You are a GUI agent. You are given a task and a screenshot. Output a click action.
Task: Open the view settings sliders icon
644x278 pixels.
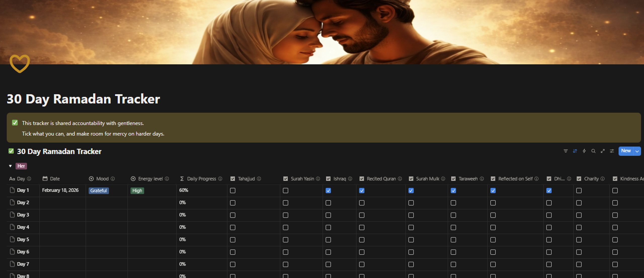point(612,151)
